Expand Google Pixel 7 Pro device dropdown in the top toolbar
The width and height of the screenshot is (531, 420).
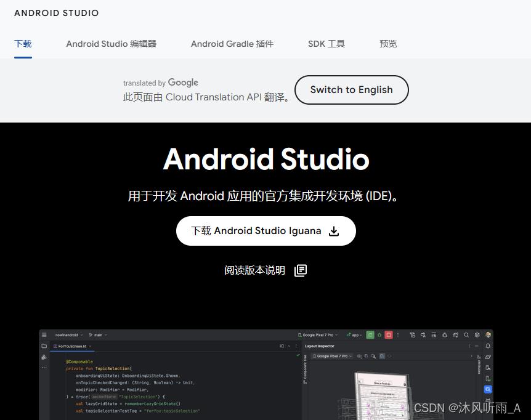[x=318, y=335]
